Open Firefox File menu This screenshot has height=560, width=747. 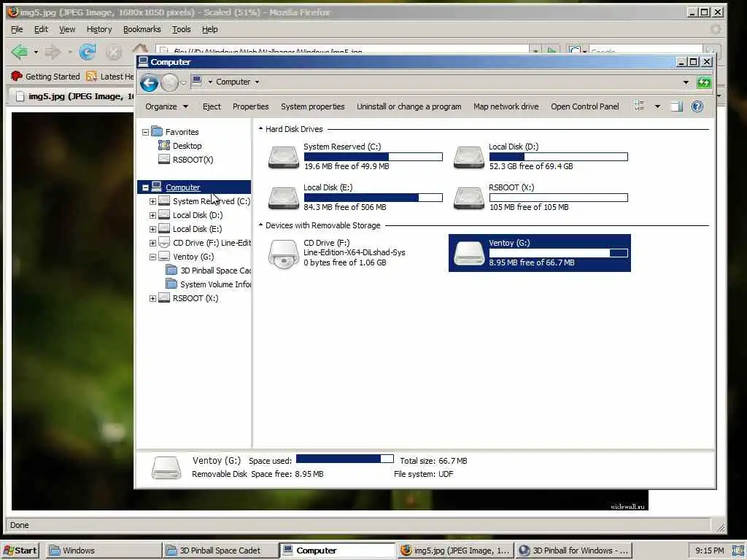17,29
